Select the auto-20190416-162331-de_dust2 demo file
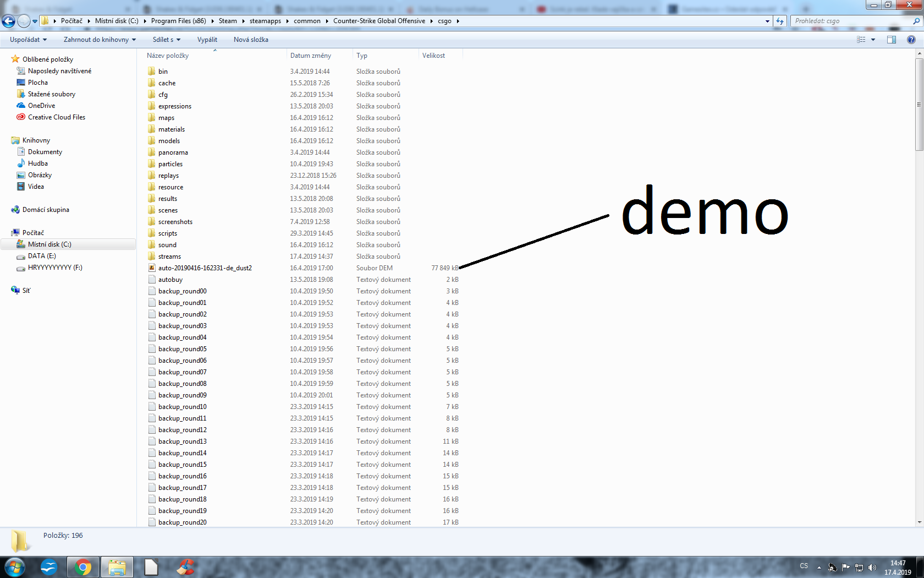Screen dimensions: 924x578 point(205,268)
